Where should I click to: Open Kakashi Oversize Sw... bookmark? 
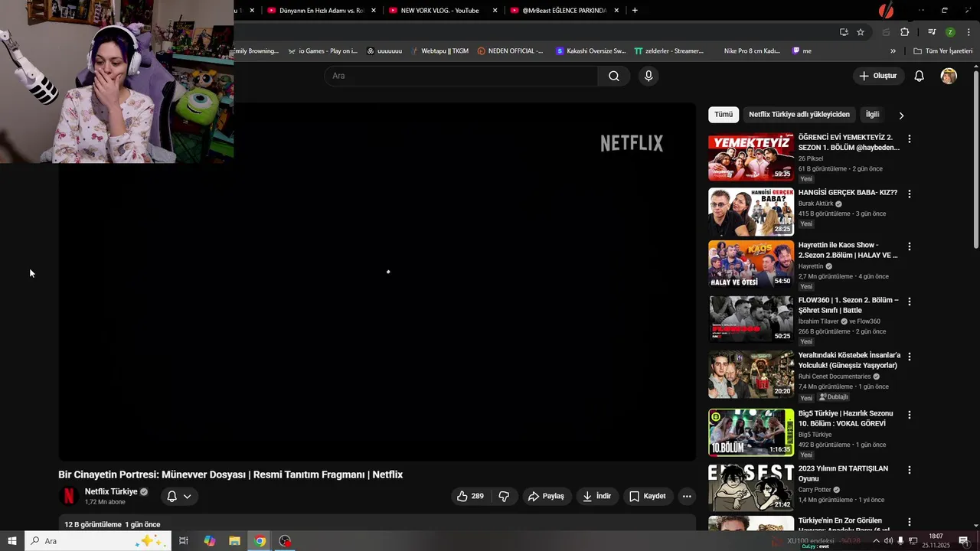[591, 51]
